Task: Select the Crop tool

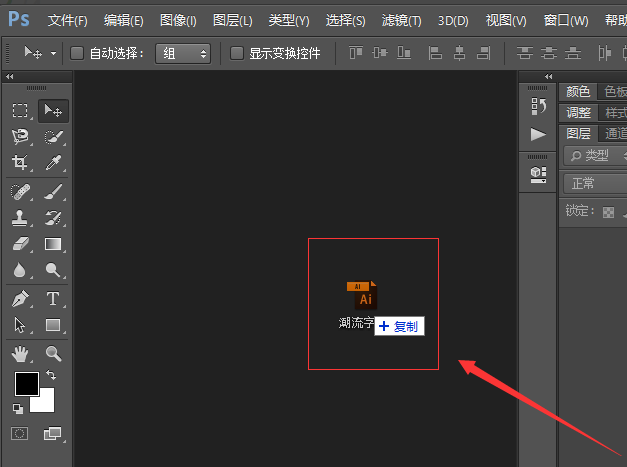Action: pyautogui.click(x=20, y=163)
